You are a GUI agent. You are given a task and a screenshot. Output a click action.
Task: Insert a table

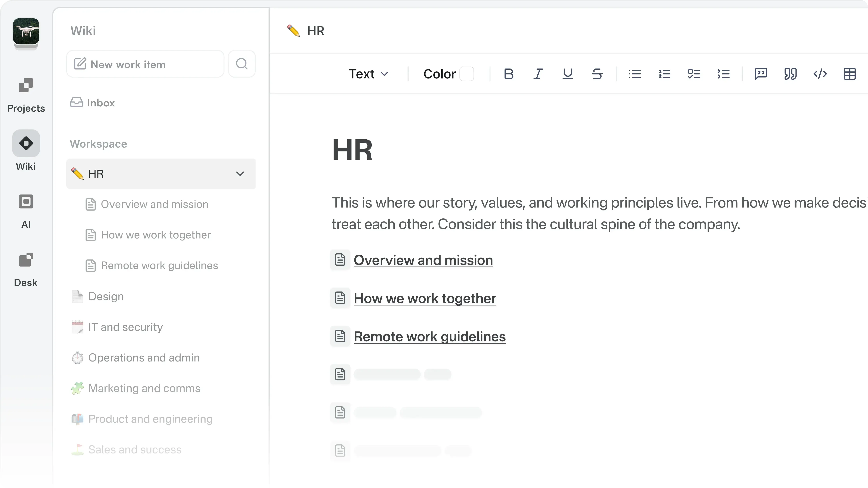tap(849, 74)
